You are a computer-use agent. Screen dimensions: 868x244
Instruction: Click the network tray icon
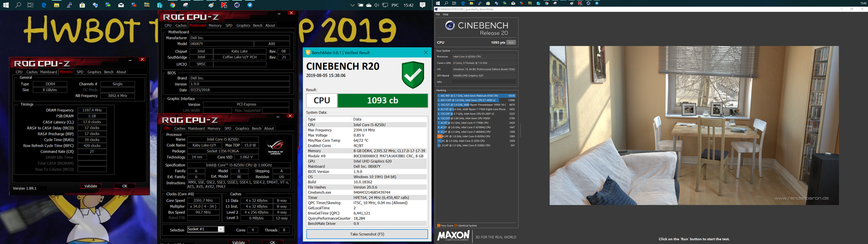pos(385,5)
